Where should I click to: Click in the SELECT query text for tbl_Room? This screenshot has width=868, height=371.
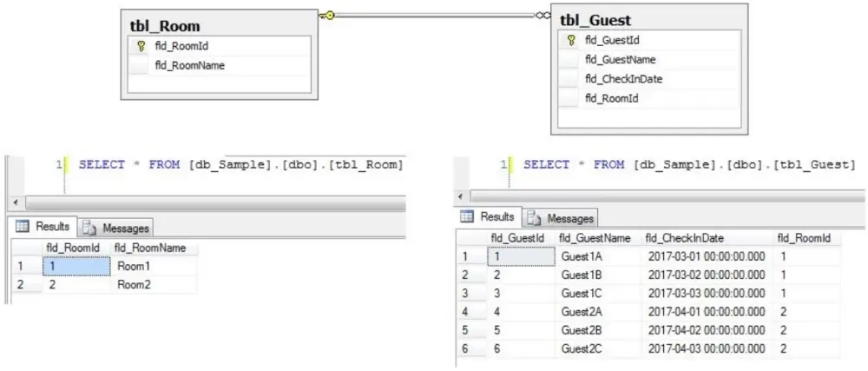pyautogui.click(x=241, y=164)
